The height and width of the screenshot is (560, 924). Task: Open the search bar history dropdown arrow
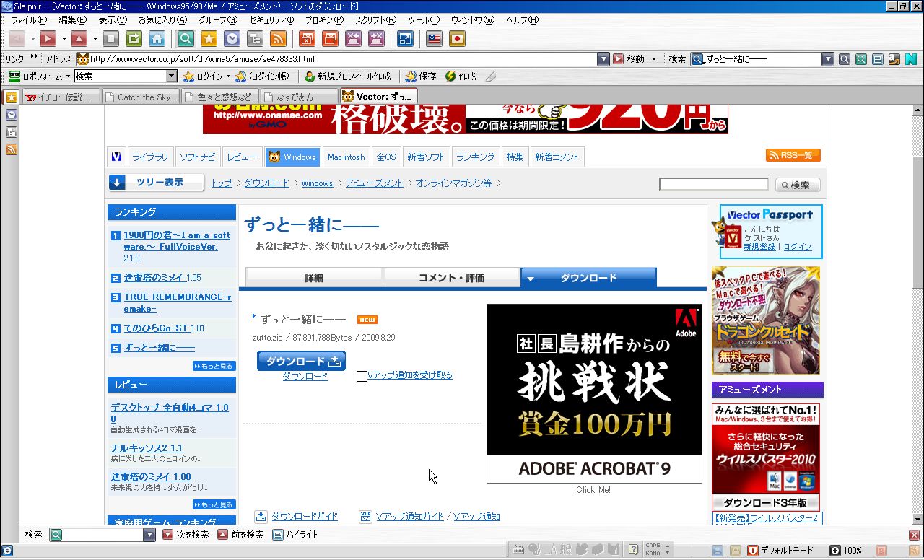tap(828, 59)
